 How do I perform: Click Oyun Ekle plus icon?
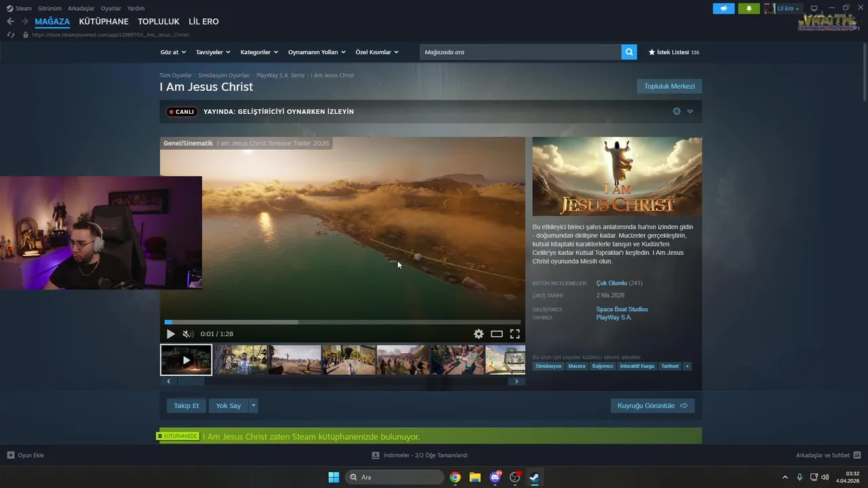[x=11, y=455]
